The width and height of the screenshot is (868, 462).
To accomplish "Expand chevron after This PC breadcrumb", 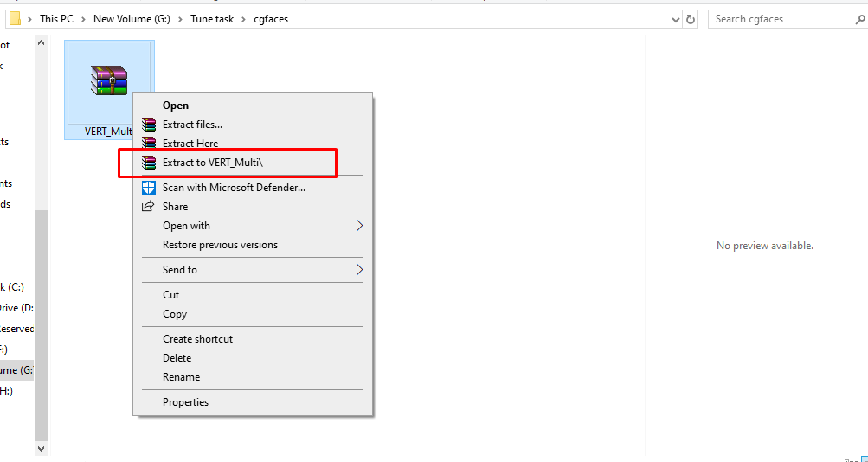I will [x=83, y=19].
